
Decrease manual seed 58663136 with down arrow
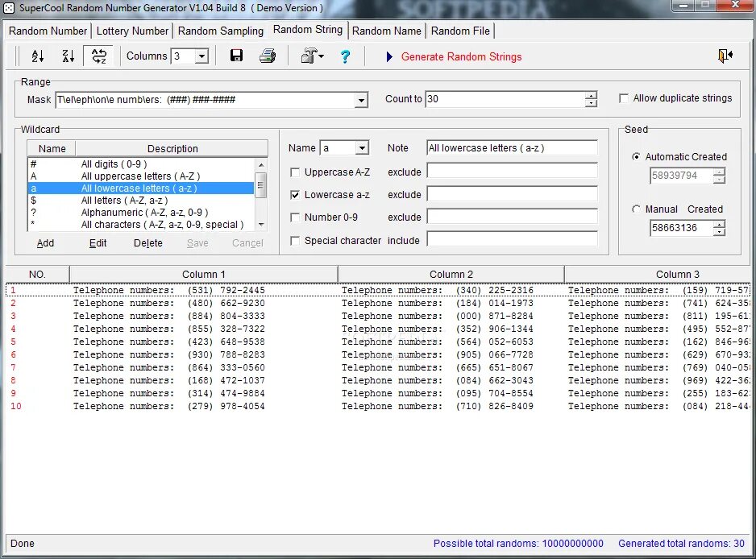coord(720,232)
